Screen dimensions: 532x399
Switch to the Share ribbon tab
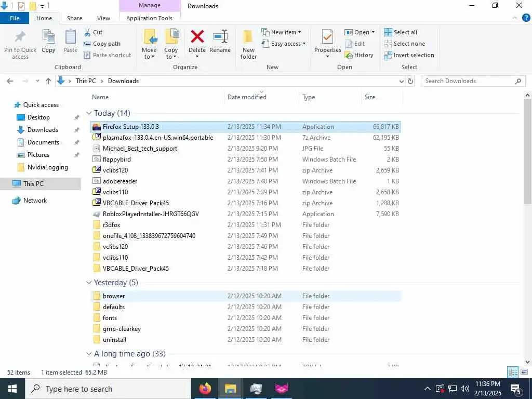point(74,18)
